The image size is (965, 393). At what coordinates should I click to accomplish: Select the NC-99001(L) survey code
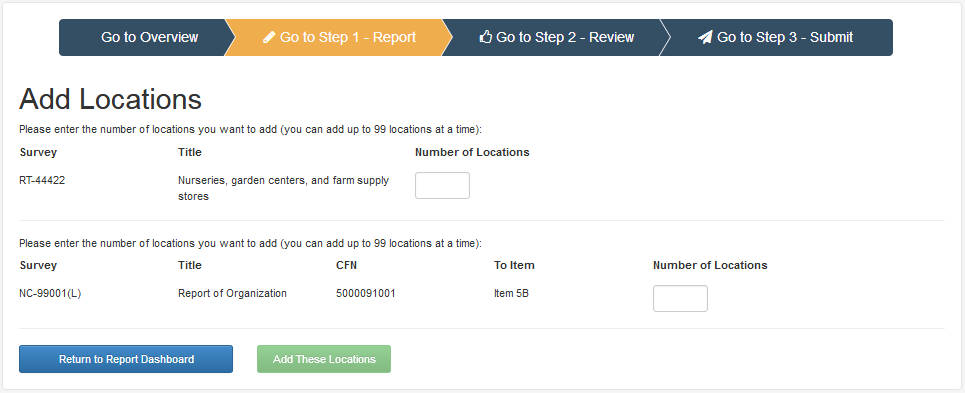point(50,293)
